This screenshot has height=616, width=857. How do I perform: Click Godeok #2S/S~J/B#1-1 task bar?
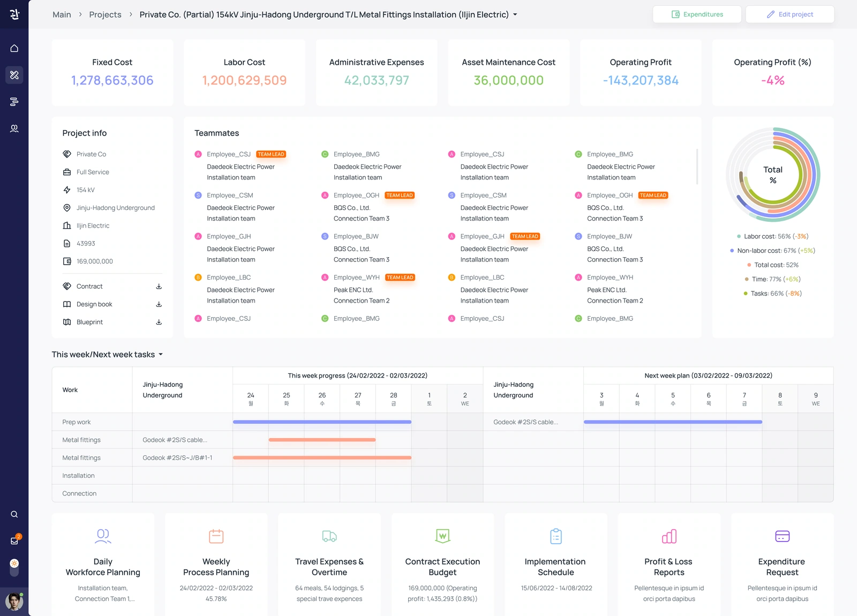(x=322, y=457)
